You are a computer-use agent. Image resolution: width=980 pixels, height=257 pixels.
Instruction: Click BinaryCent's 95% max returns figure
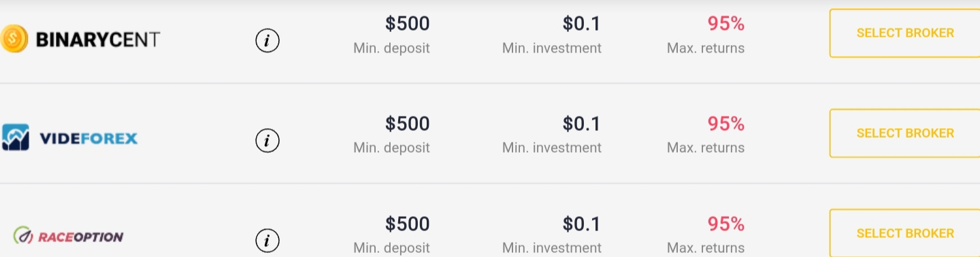725,24
